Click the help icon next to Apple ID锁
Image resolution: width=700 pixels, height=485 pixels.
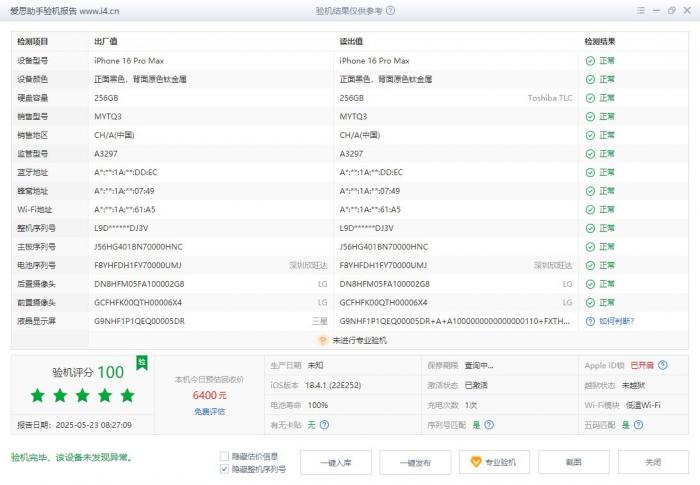663,365
